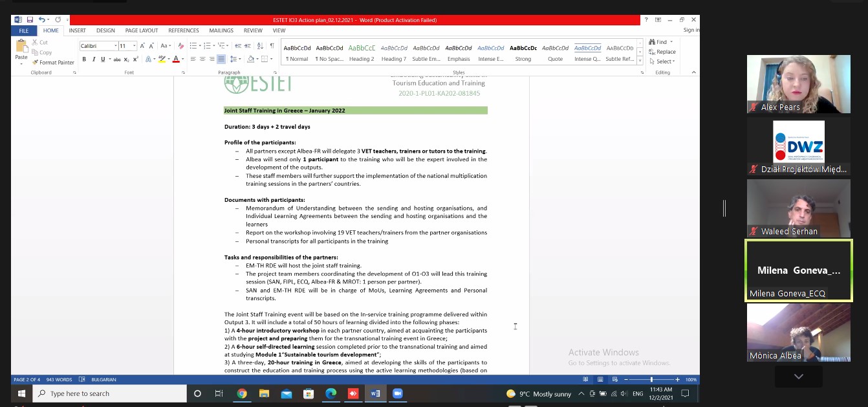Screen dimensions: 868x407
Task: Open the FILE tab
Action: pos(23,30)
